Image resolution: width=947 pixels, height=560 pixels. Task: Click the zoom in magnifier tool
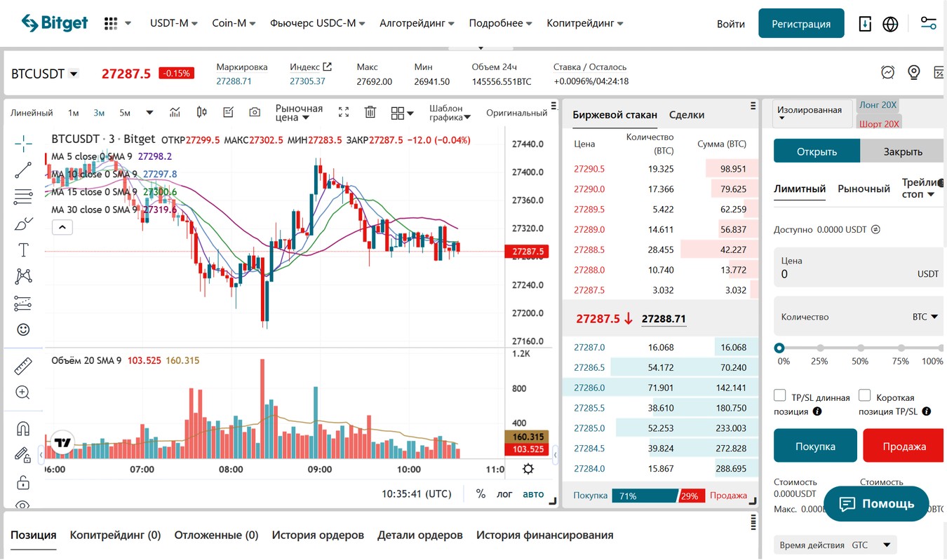tap(23, 392)
